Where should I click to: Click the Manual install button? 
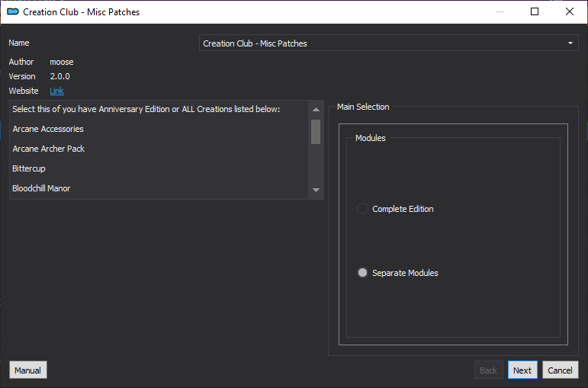coord(27,370)
